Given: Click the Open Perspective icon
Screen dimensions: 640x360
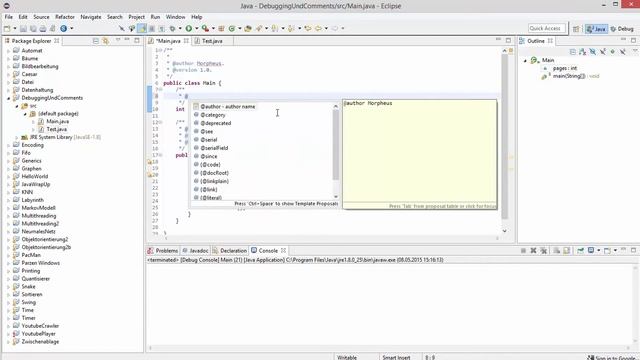Looking at the screenshot, I should 576,29.
